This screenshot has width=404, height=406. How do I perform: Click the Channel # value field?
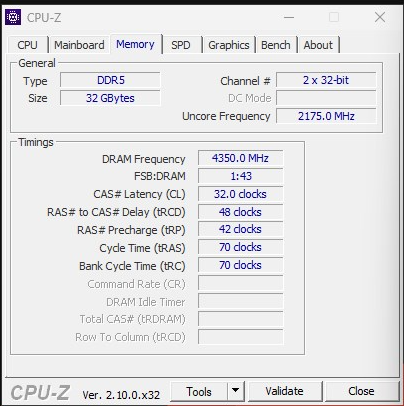(326, 80)
